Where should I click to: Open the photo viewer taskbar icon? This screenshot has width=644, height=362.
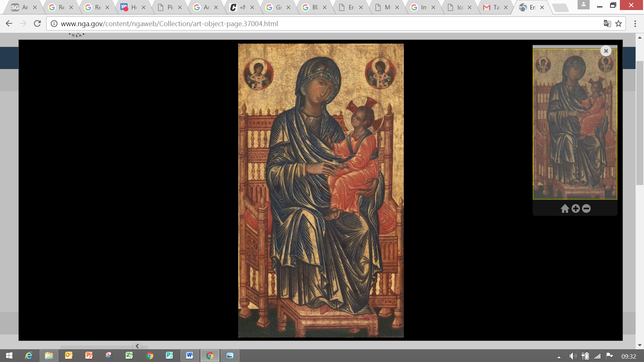(x=230, y=356)
